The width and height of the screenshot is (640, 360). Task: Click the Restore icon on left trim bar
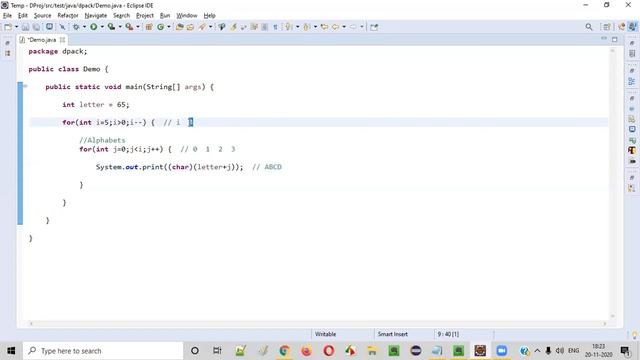pyautogui.click(x=8, y=43)
